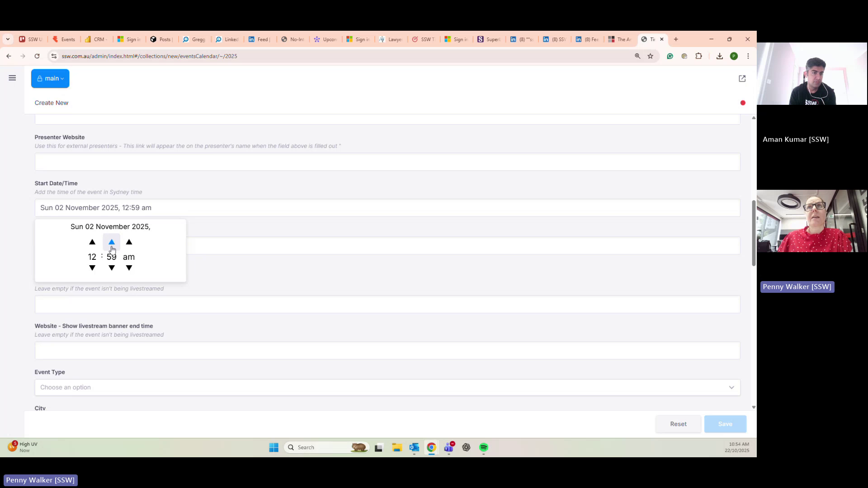Expand the Event Type dropdown

point(387,387)
